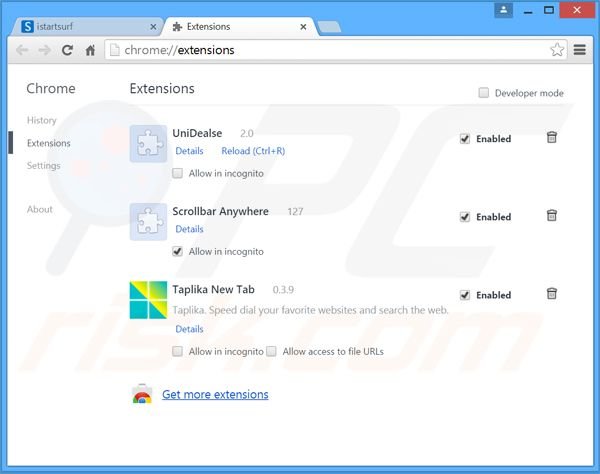Close the Extensions tab

click(x=303, y=27)
